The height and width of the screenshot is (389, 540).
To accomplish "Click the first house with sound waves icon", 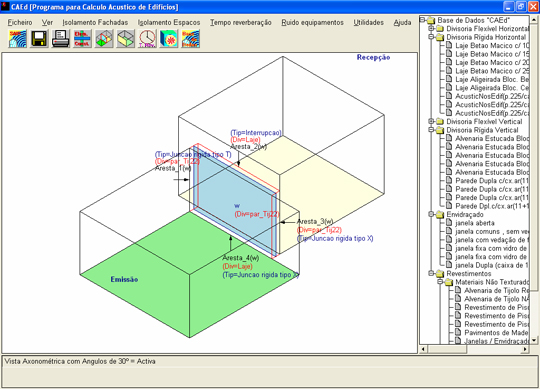I will tap(17, 38).
